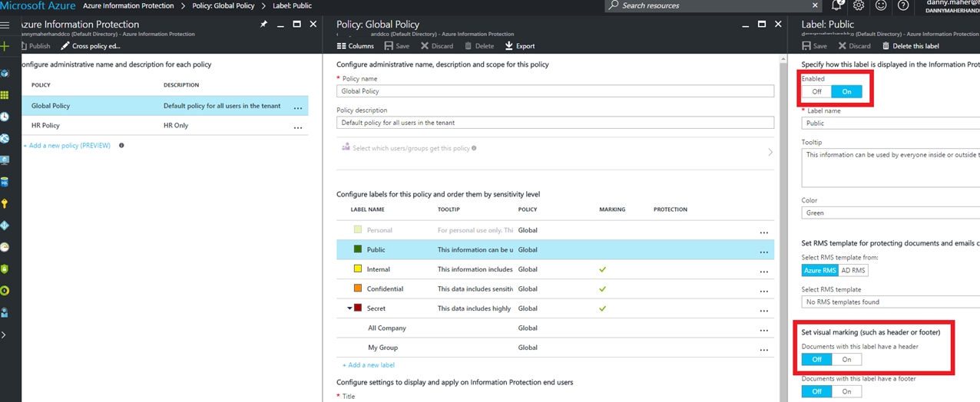Select the Internal label row
The height and width of the screenshot is (402, 980).
(x=555, y=269)
